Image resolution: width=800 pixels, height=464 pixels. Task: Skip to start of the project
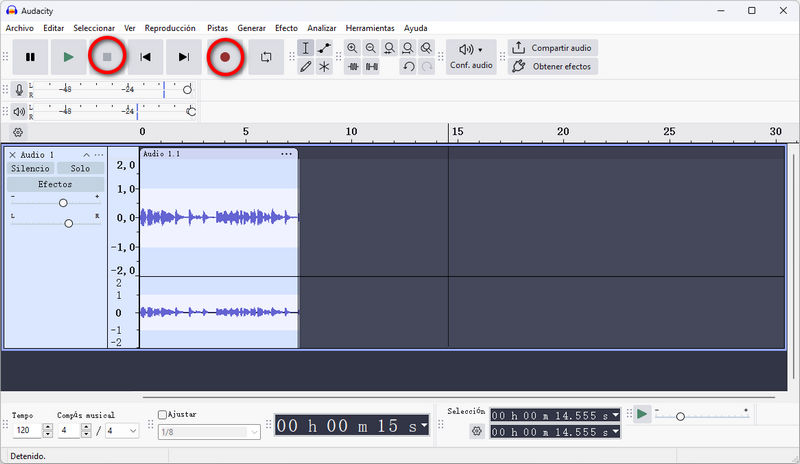coord(145,57)
